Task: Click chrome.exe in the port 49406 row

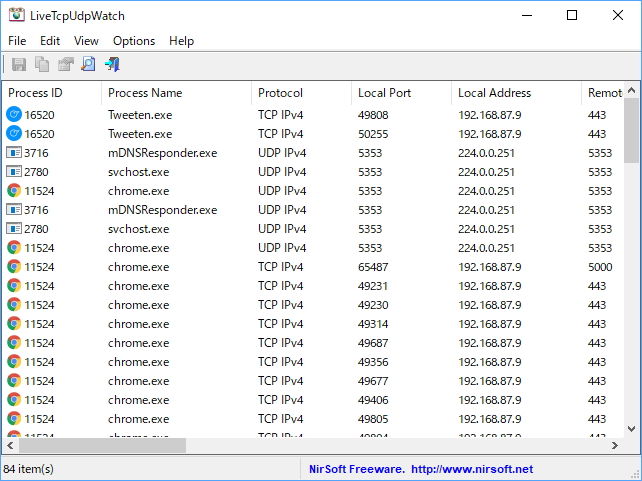Action: click(138, 400)
